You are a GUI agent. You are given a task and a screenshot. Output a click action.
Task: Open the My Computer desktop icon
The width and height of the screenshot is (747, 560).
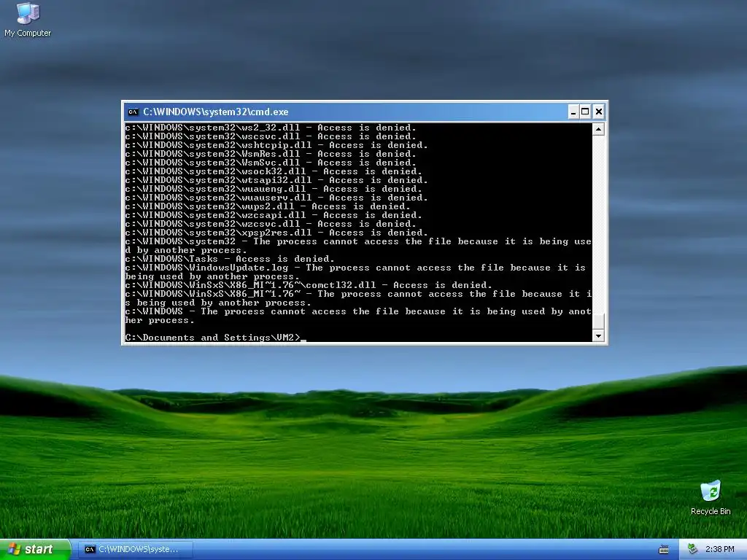[28, 20]
